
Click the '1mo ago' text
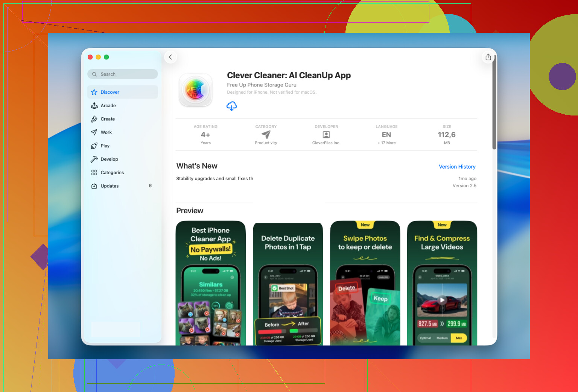pyautogui.click(x=467, y=179)
